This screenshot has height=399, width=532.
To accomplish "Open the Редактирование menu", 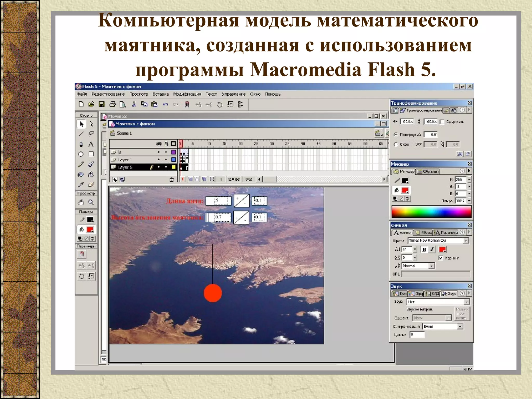I will (108, 94).
